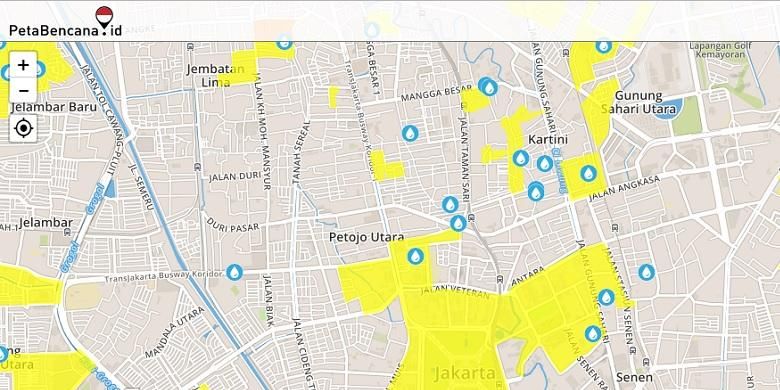Click flood marker above Jembatan Lima area
This screenshot has height=390, width=780.
coord(284,43)
